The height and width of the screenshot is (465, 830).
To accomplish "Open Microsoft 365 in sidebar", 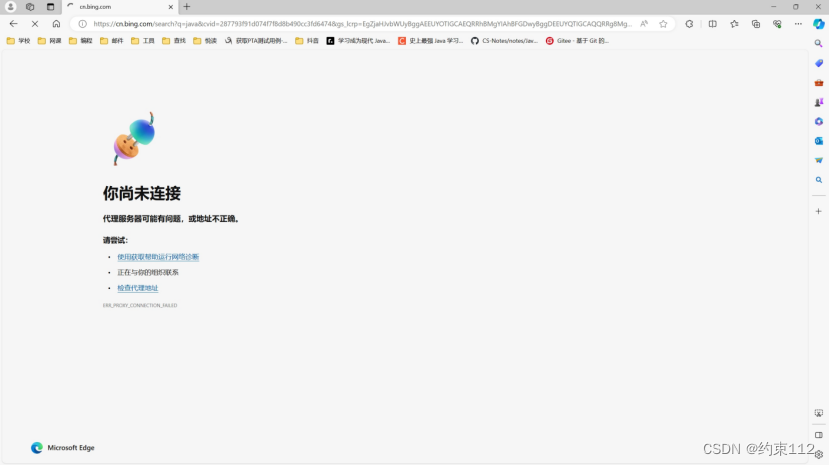I will click(819, 122).
